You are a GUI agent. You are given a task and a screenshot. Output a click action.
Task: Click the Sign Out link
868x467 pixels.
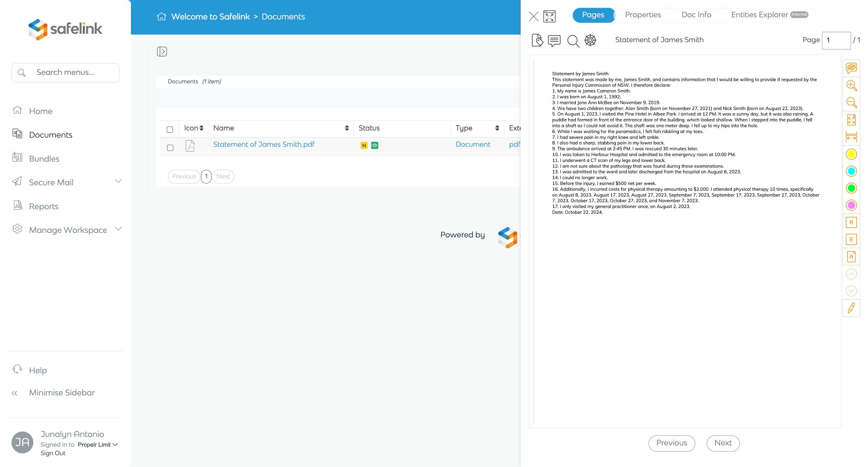click(x=53, y=453)
